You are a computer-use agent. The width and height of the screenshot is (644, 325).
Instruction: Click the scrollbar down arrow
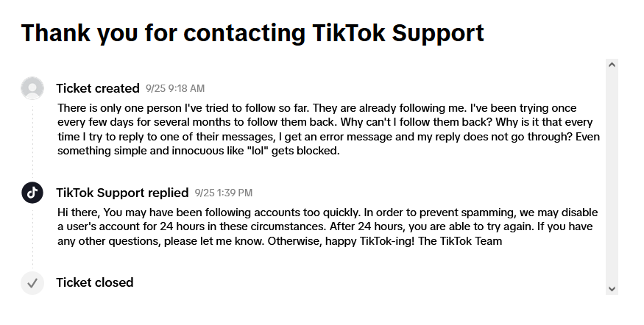(612, 288)
